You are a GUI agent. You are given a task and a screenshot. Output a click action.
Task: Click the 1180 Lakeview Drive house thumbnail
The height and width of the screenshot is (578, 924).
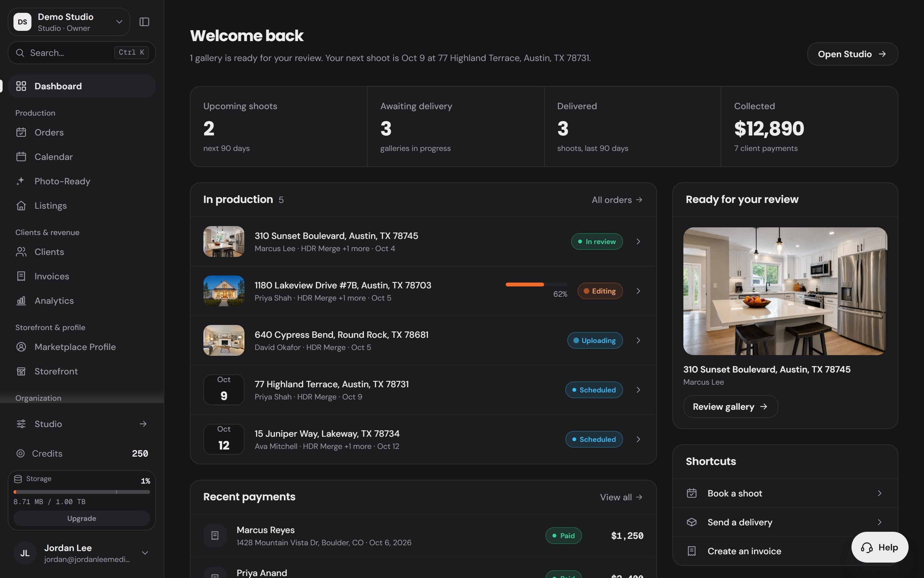coord(224,291)
